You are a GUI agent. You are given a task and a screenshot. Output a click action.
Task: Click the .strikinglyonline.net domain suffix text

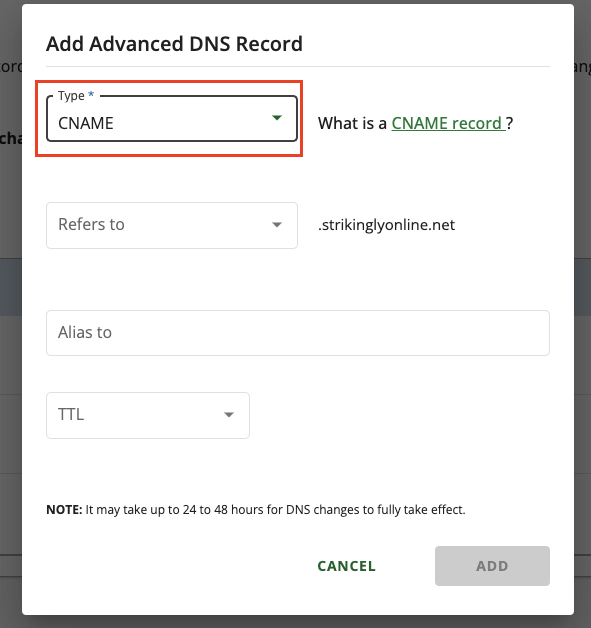(386, 225)
